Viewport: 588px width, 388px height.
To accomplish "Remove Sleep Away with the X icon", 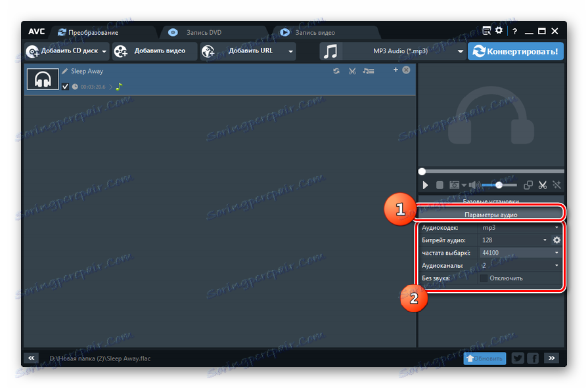I will pos(406,70).
